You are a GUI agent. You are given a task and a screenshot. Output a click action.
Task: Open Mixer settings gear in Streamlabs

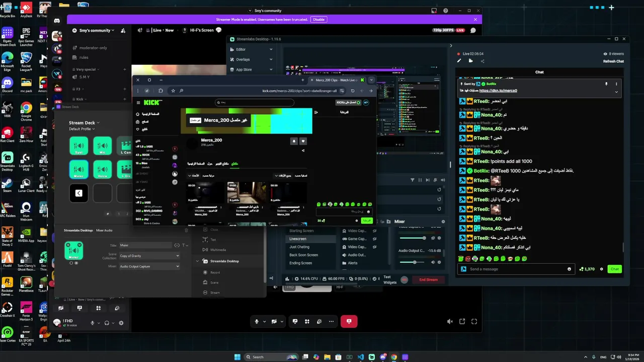click(x=443, y=221)
